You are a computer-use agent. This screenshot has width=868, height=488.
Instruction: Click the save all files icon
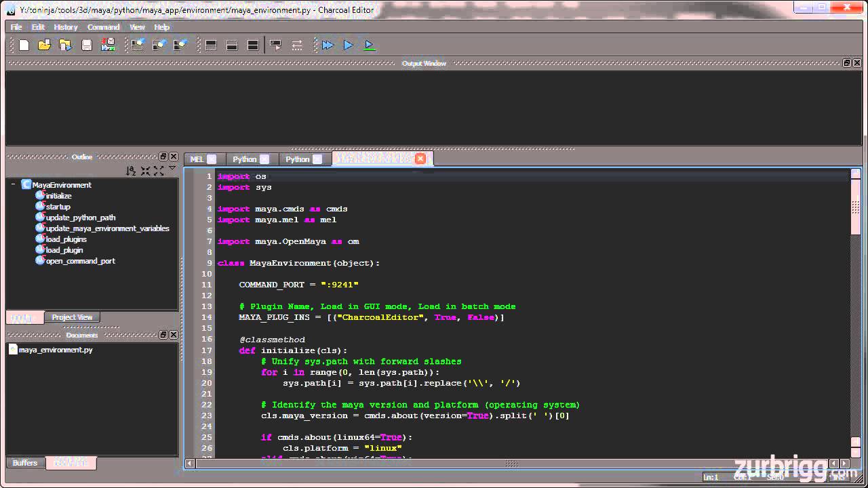point(108,45)
